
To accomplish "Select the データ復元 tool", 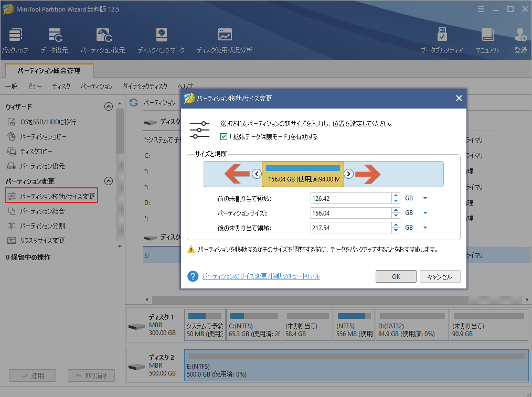I will 54,39.
